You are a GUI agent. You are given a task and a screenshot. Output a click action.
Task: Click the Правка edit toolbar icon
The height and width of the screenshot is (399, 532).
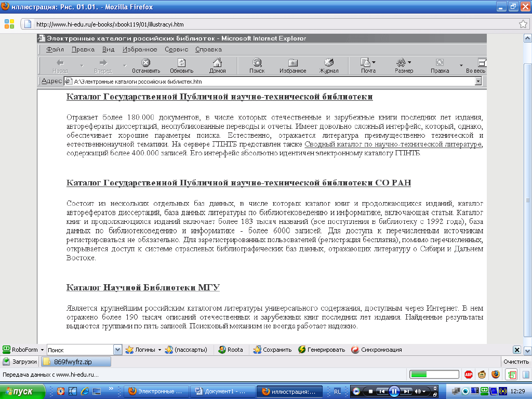(440, 62)
